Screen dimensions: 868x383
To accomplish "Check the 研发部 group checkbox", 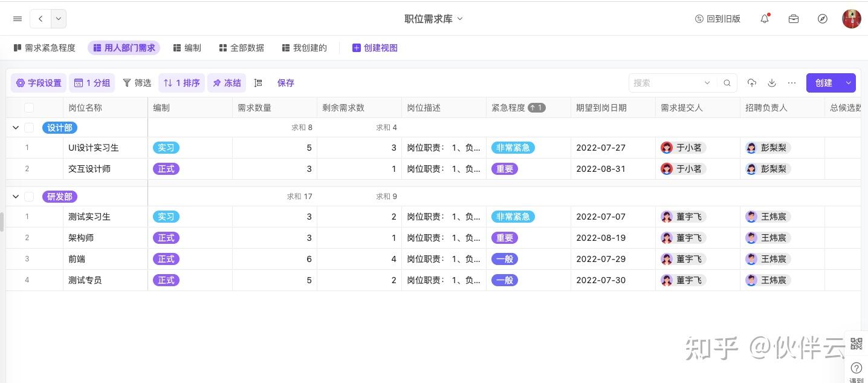I will tap(29, 197).
